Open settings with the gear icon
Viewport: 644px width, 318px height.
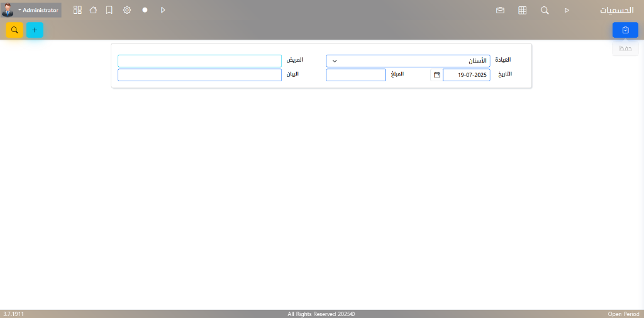coord(127,10)
